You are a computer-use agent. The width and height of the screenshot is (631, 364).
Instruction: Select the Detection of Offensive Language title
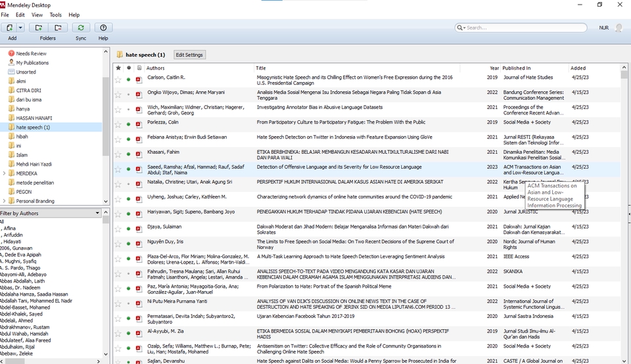(x=339, y=167)
